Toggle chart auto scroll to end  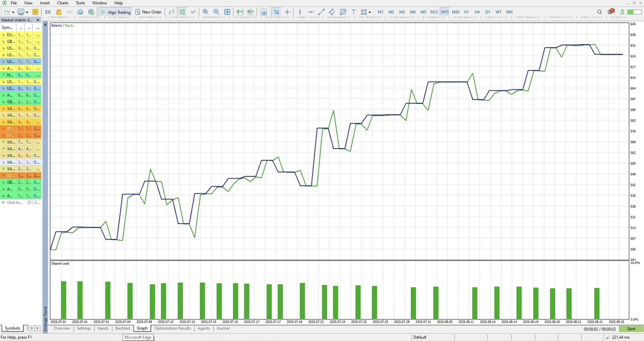click(240, 12)
